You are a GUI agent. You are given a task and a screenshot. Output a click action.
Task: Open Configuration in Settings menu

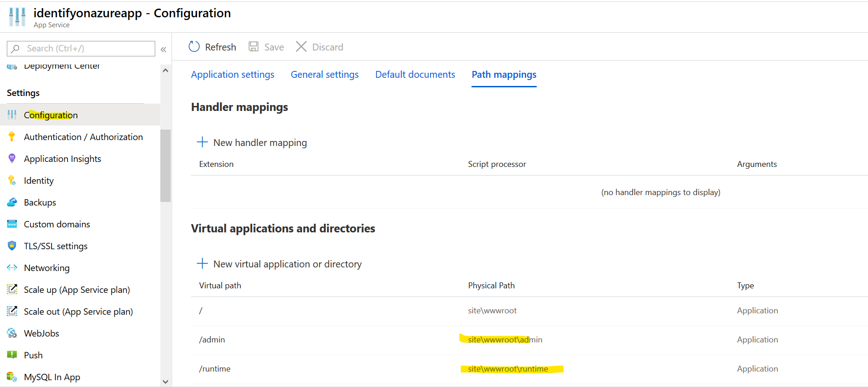tap(80, 115)
